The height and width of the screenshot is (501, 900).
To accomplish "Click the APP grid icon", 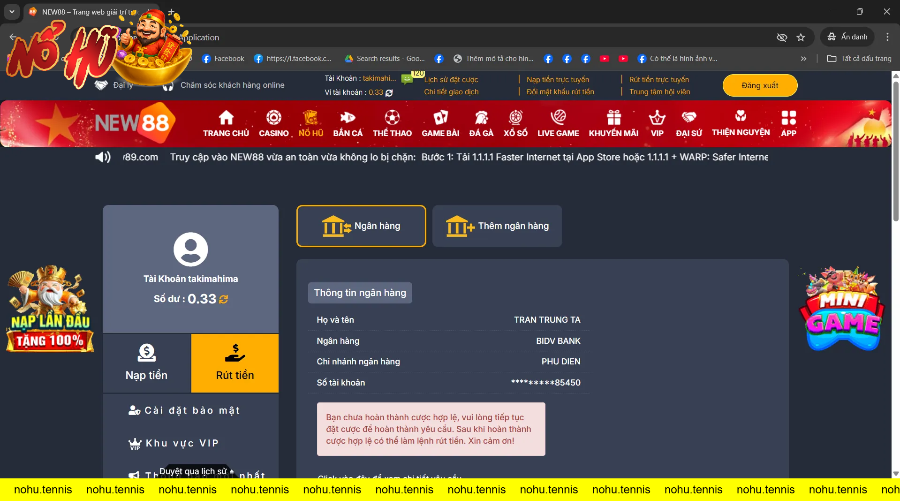I will pos(788,118).
